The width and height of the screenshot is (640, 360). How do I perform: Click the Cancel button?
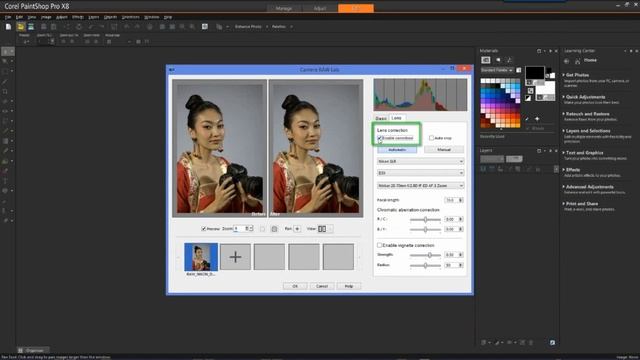(x=322, y=286)
